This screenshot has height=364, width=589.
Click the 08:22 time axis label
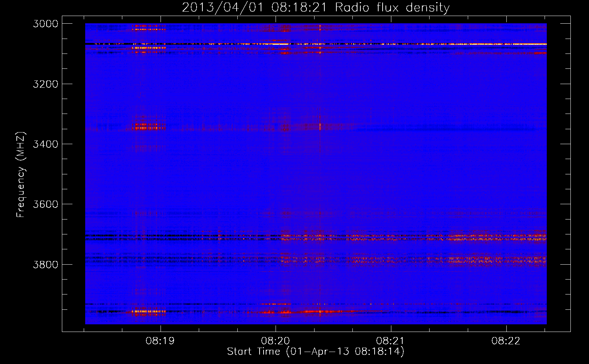(x=506, y=341)
